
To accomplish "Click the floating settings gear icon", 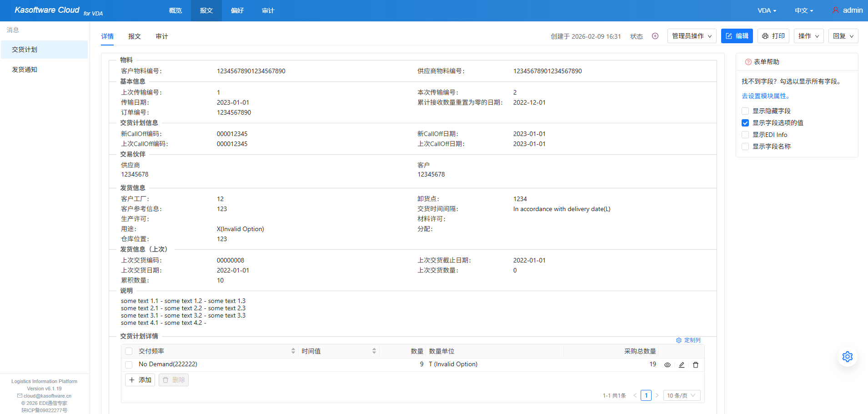I will pyautogui.click(x=847, y=357).
